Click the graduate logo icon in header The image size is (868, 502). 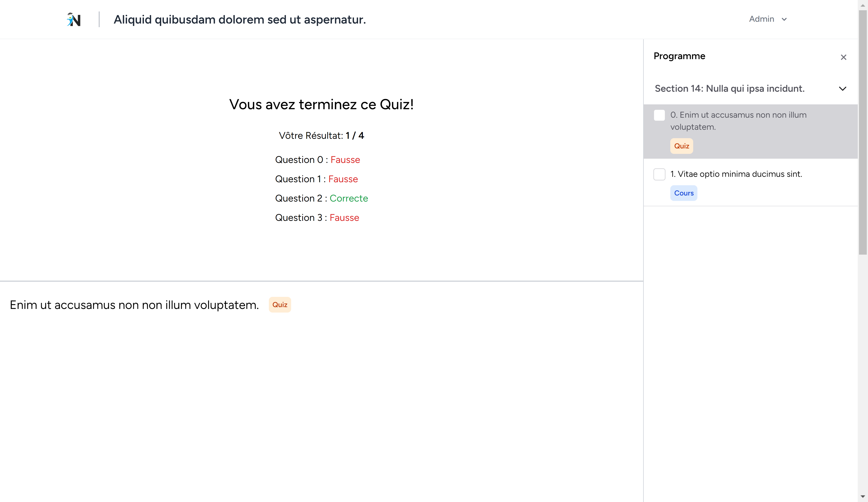[x=73, y=20]
